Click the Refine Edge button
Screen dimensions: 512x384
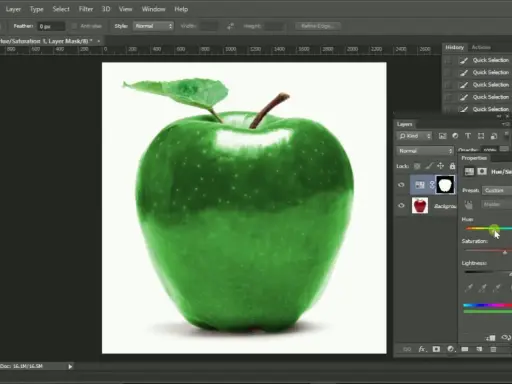318,26
